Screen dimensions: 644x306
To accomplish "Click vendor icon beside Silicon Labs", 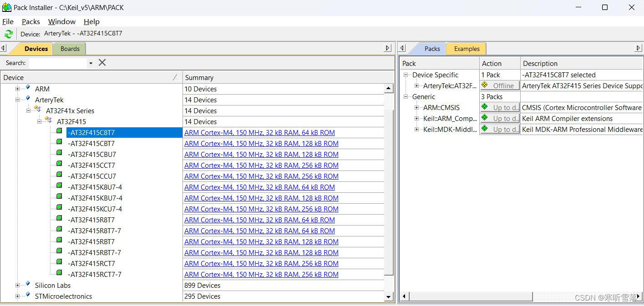I will pos(27,285).
